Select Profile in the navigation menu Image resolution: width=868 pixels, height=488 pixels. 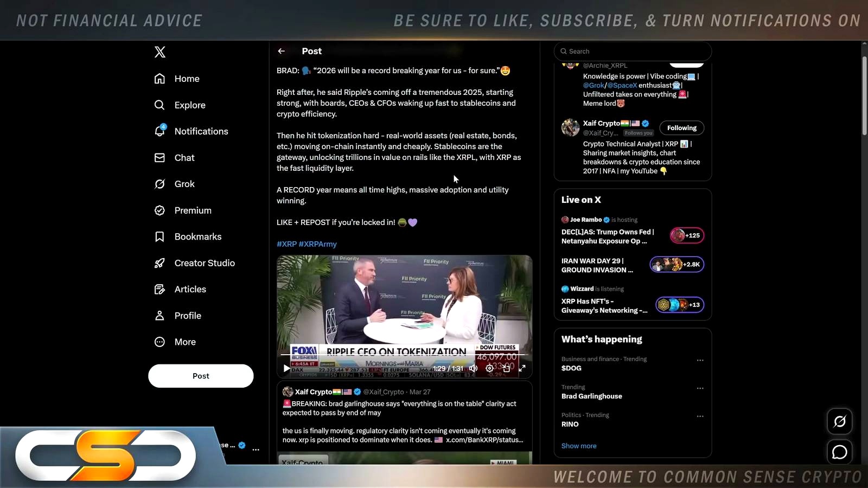click(188, 316)
